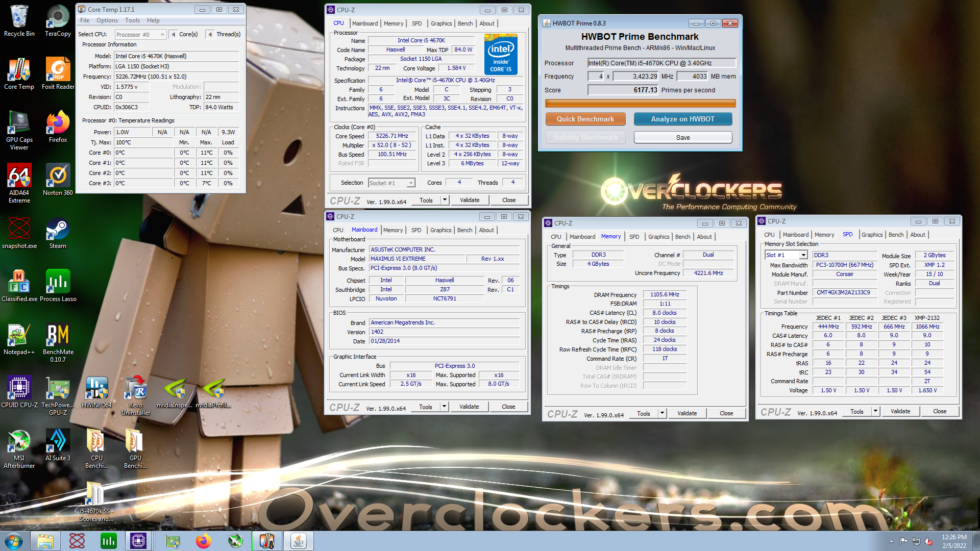980x551 pixels.
Task: Open Classified.exe desktop icon
Action: [x=19, y=286]
